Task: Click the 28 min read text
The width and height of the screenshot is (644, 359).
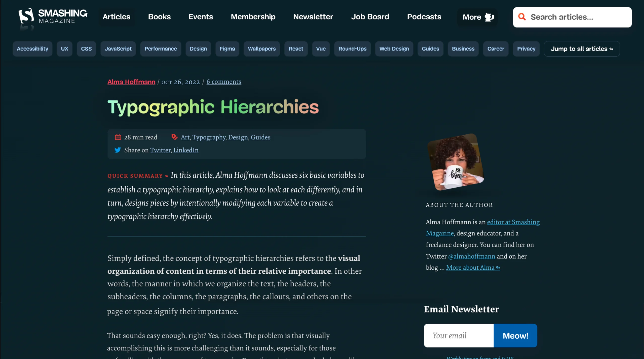Action: (x=141, y=137)
